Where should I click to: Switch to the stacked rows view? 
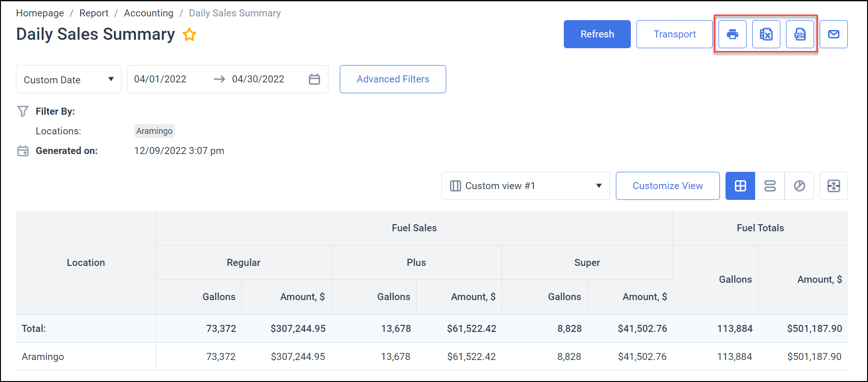[770, 186]
